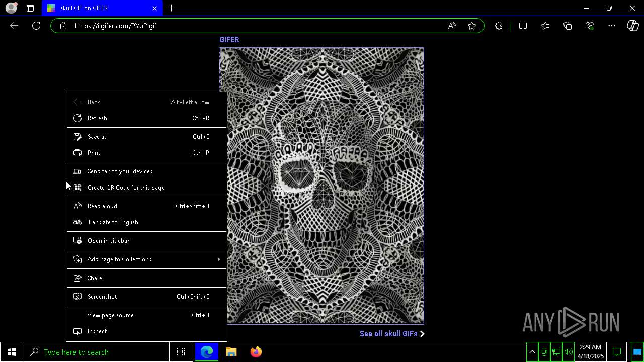
Task: View site information lock icon
Action: [63, 26]
